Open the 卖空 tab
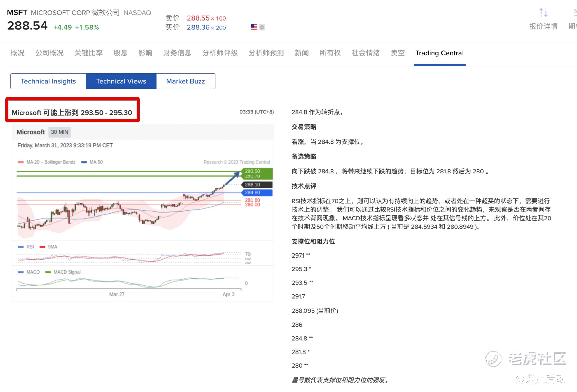The image size is (577, 392). pos(397,53)
